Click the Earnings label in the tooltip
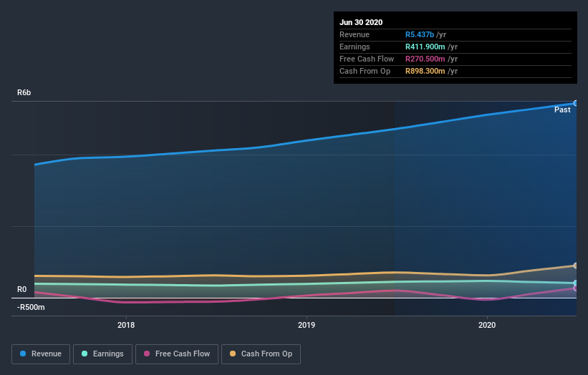Image resolution: width=588 pixels, height=375 pixels. click(x=355, y=47)
